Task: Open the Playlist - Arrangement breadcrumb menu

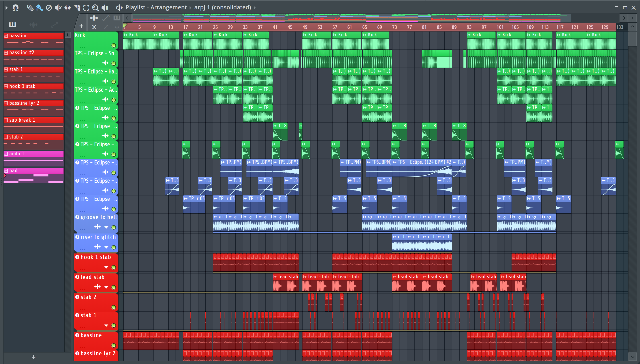Action: pyautogui.click(x=156, y=8)
